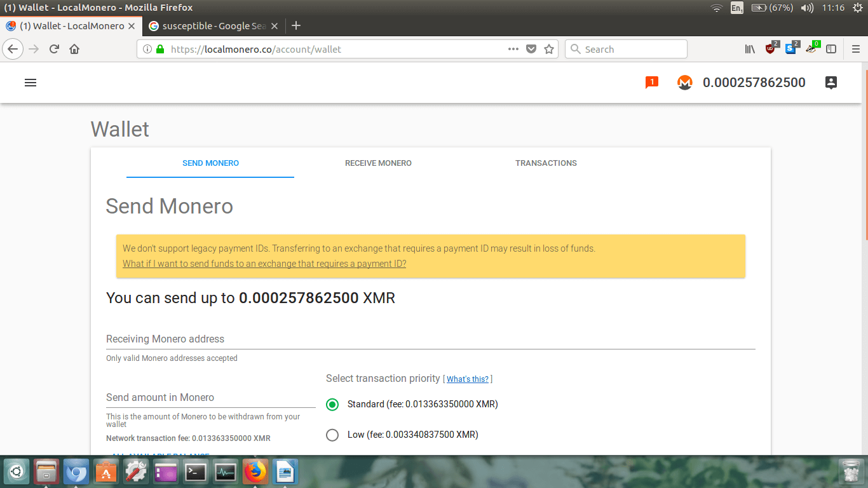Save page to Pocket
868x488 pixels.
531,49
